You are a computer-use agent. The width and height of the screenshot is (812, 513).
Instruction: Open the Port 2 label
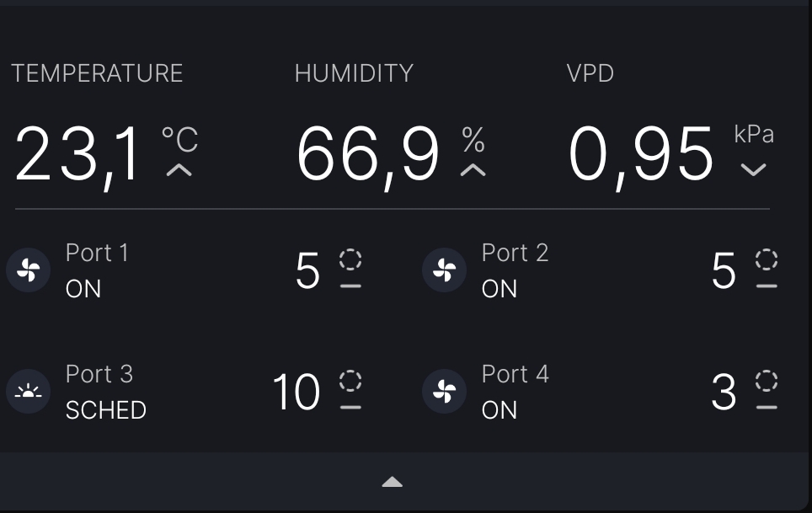coord(515,253)
